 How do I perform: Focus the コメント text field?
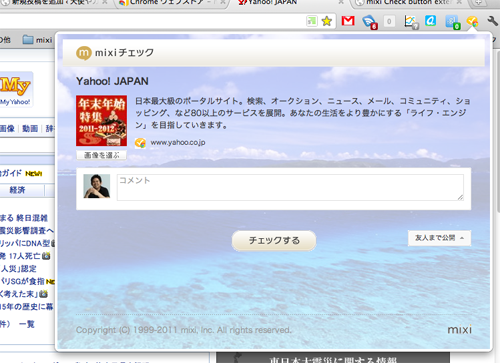290,187
